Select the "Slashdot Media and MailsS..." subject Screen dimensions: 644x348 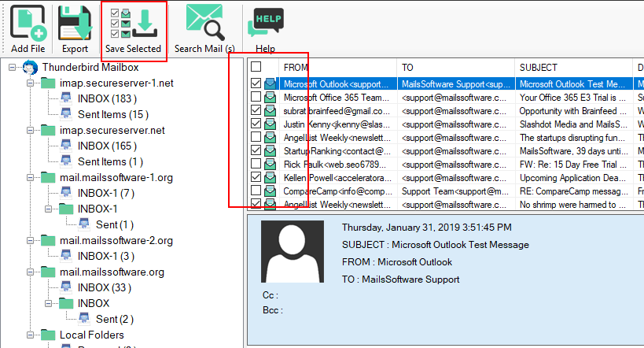(x=573, y=124)
